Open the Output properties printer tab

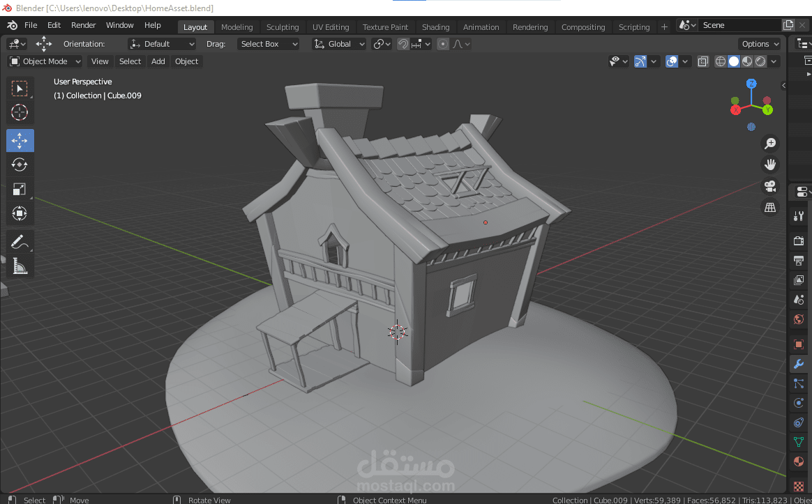[x=799, y=260]
